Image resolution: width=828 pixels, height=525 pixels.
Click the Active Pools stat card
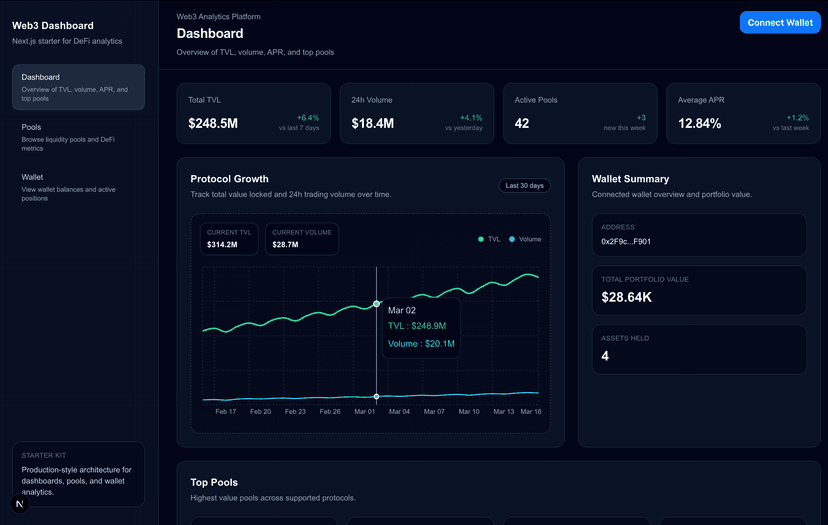(x=579, y=113)
